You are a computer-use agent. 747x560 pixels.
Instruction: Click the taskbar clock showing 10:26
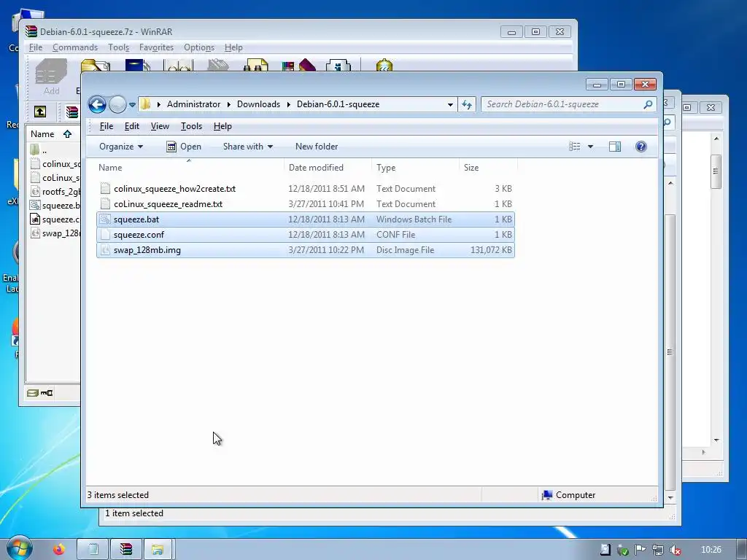click(x=711, y=550)
